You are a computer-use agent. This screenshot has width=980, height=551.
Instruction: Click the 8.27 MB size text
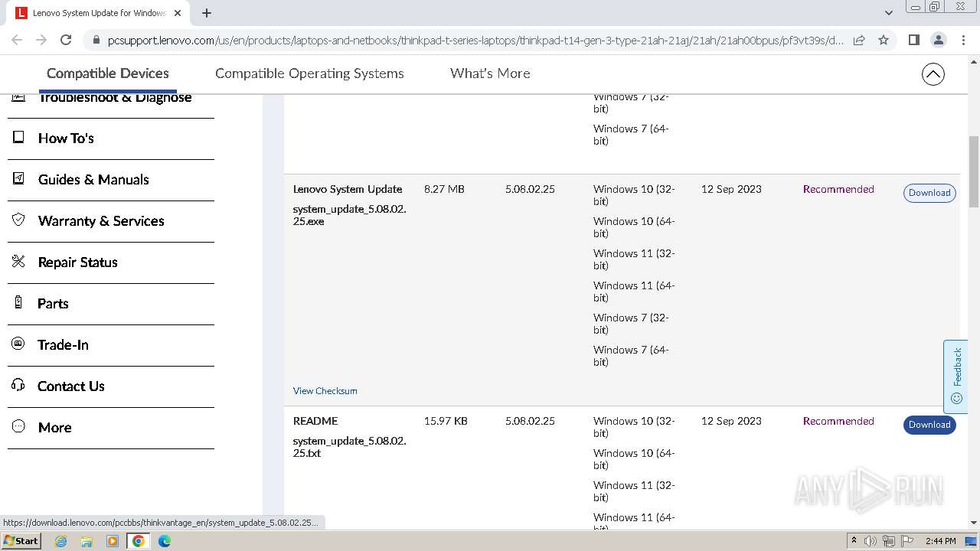[444, 189]
